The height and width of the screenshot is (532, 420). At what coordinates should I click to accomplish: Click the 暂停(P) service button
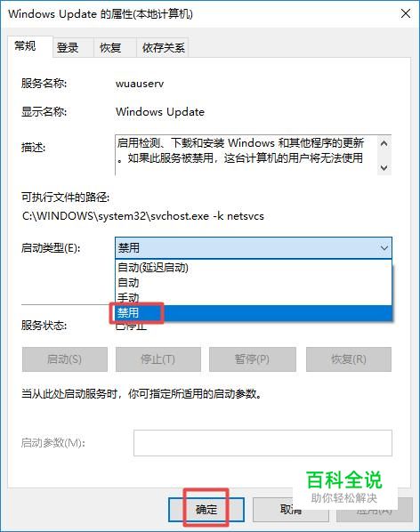pos(253,359)
